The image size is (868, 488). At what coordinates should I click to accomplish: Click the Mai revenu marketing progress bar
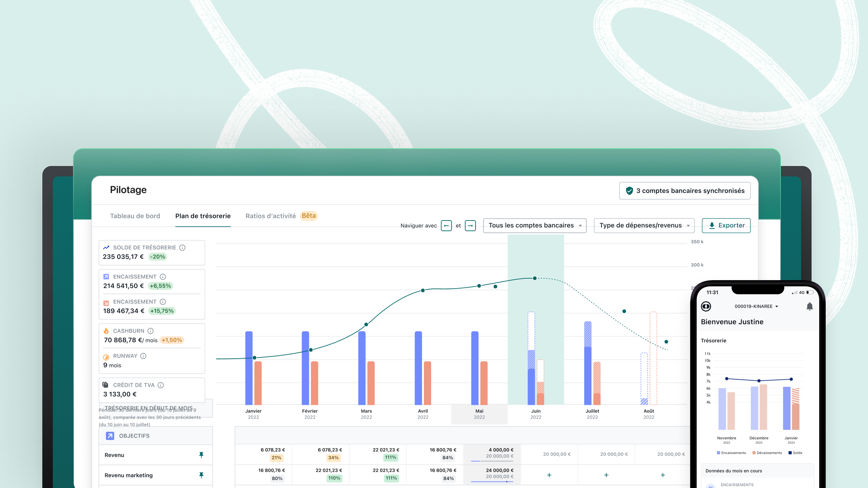[x=492, y=481]
